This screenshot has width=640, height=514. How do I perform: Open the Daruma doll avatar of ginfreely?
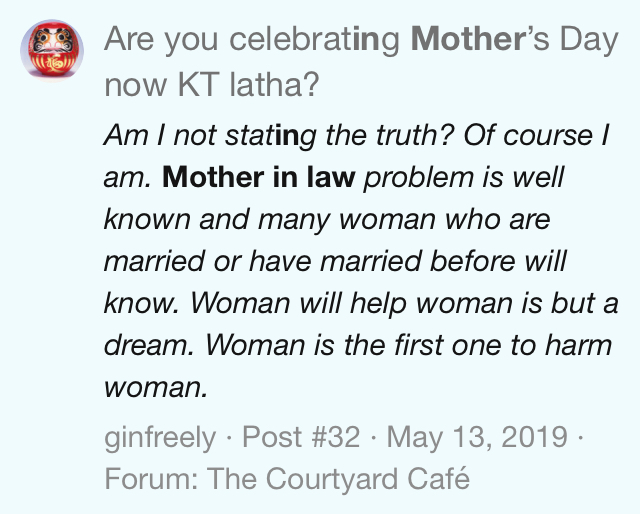tap(52, 50)
